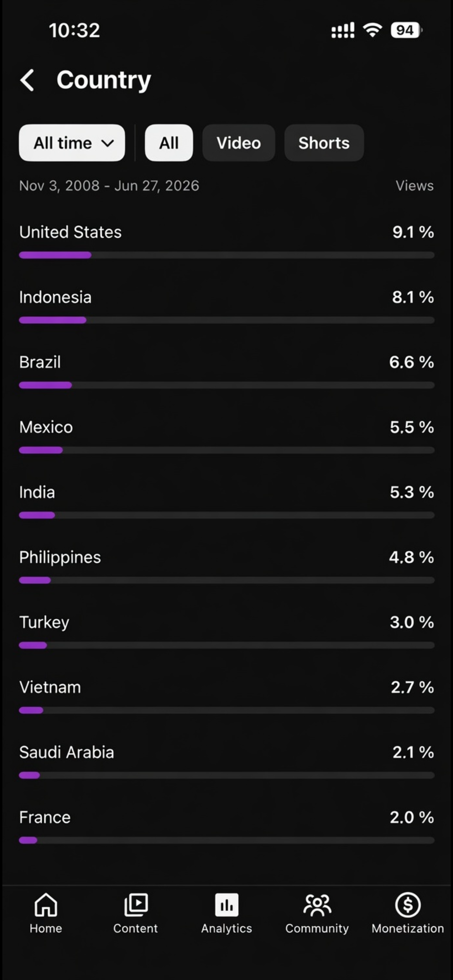The width and height of the screenshot is (453, 980).
Task: Tap the Wi-Fi status icon
Action: [x=372, y=30]
